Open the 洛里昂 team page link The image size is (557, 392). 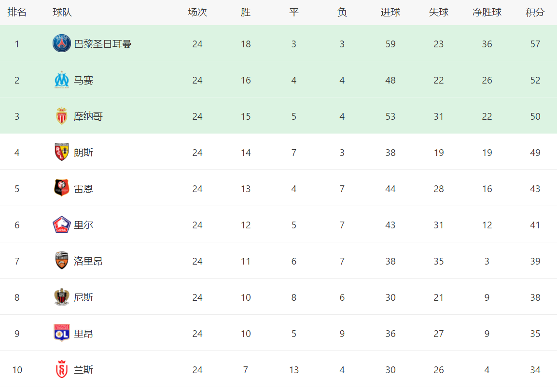pyautogui.click(x=88, y=261)
